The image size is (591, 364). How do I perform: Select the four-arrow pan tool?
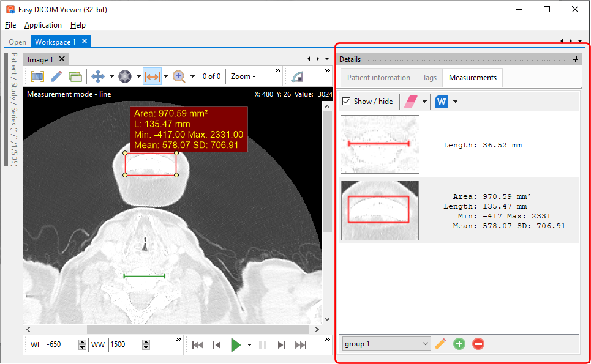tap(98, 76)
